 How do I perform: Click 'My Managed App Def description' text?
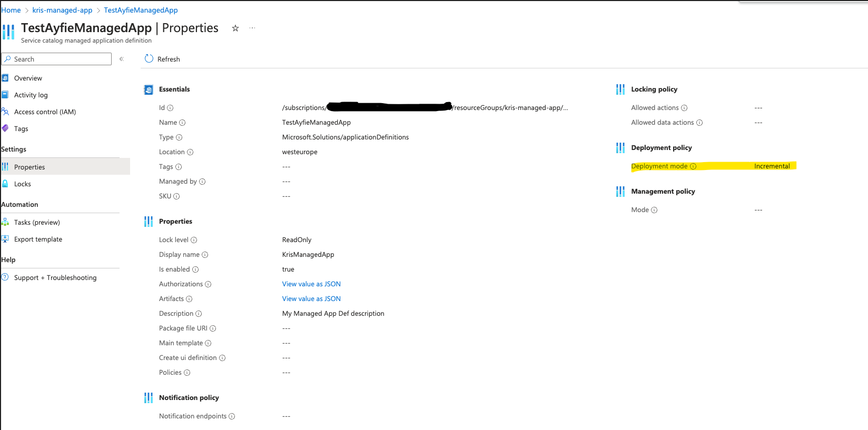(x=333, y=313)
